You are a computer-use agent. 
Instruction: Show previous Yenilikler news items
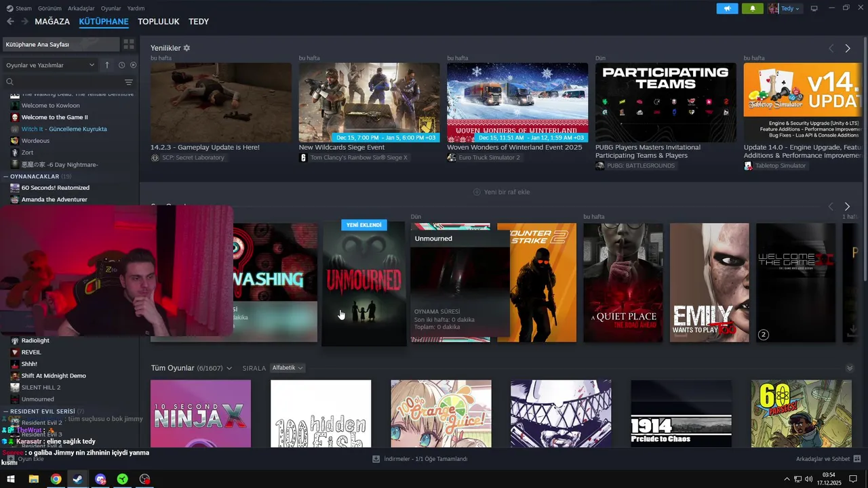(831, 48)
